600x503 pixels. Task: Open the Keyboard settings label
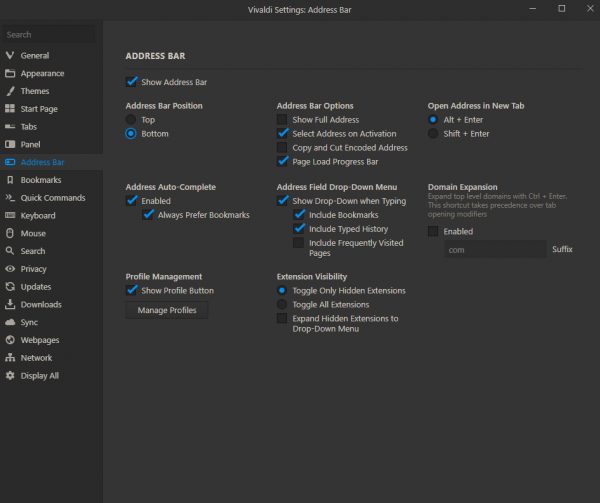click(x=38, y=216)
